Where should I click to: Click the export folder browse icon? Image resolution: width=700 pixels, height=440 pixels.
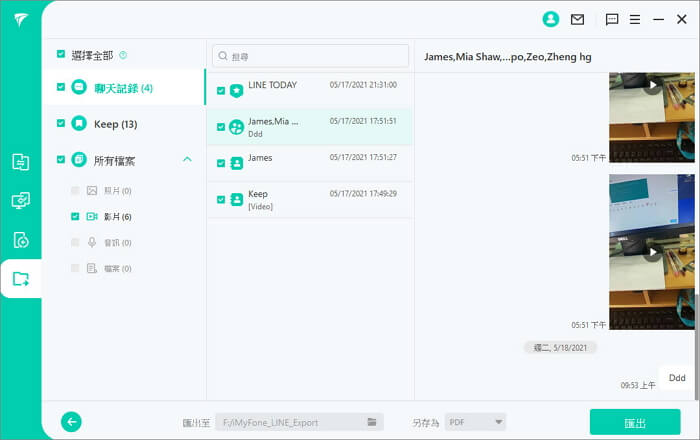[x=371, y=422]
